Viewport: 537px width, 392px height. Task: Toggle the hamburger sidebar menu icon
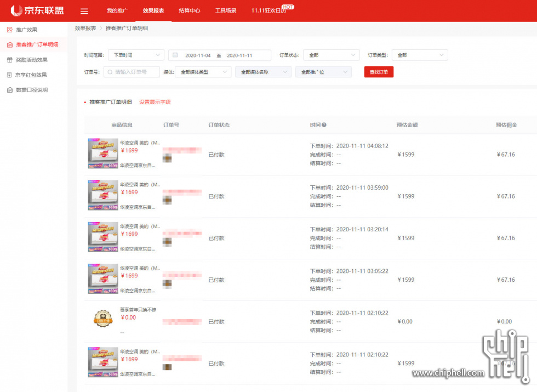point(84,12)
